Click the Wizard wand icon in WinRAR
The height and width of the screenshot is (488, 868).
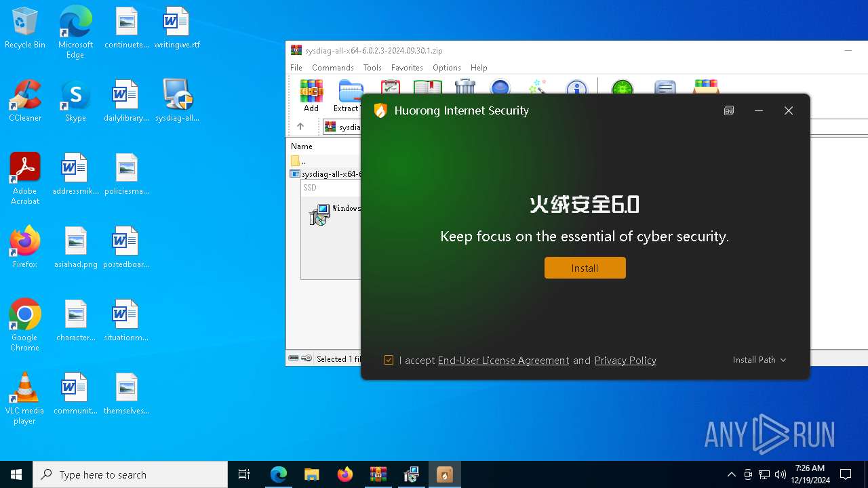pyautogui.click(x=538, y=87)
